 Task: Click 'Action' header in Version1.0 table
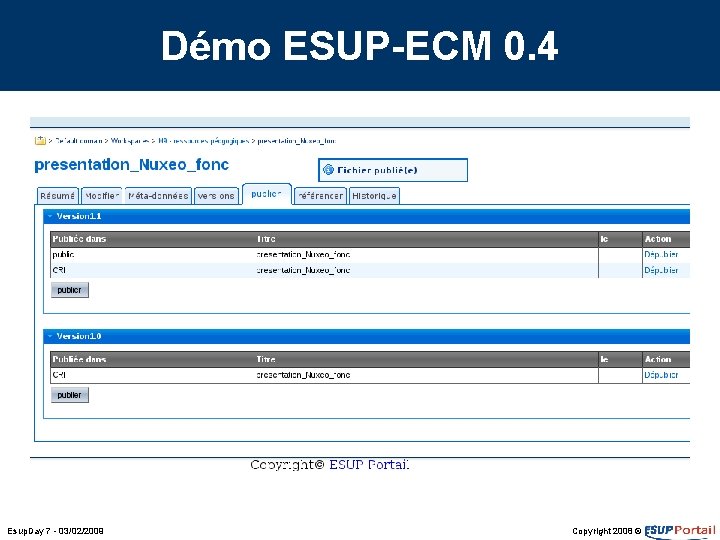658,359
